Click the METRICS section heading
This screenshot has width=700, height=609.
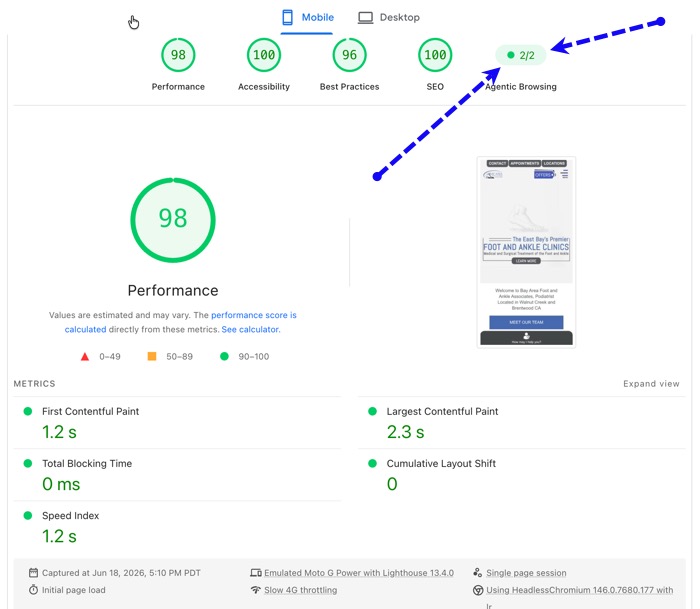(34, 384)
